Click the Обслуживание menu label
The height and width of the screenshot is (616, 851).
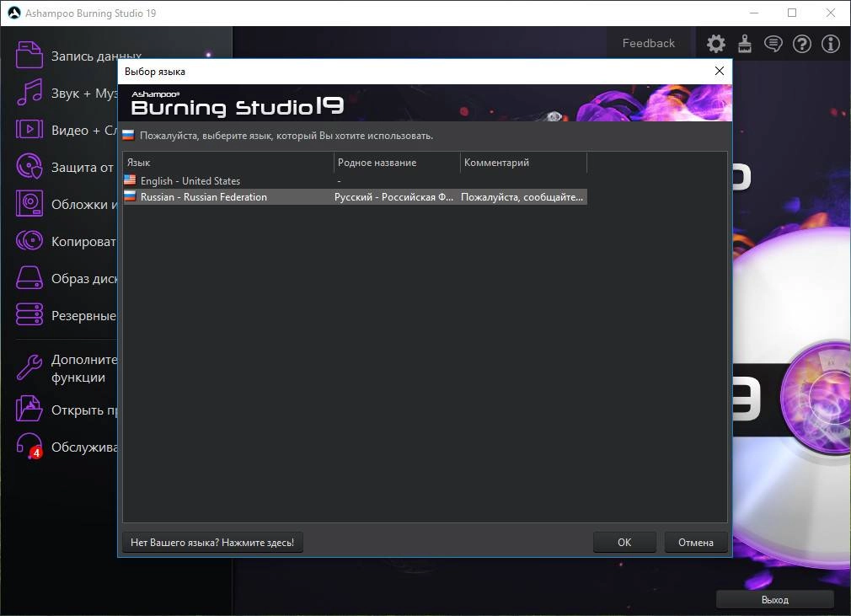pyautogui.click(x=84, y=447)
